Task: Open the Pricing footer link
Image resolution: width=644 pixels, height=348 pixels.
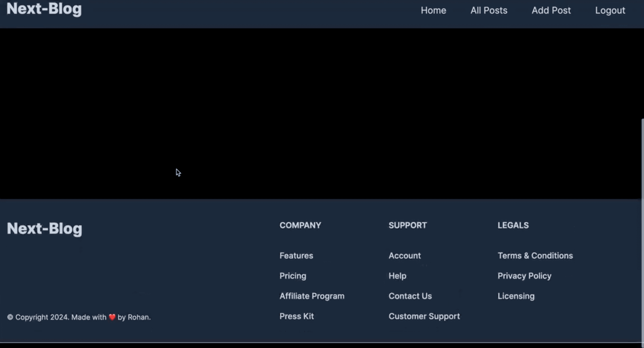Action: click(293, 276)
